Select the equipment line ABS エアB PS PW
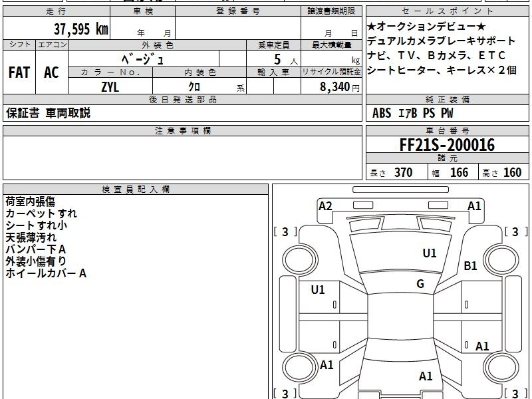Viewport: 532px width, 399px height. (x=412, y=113)
